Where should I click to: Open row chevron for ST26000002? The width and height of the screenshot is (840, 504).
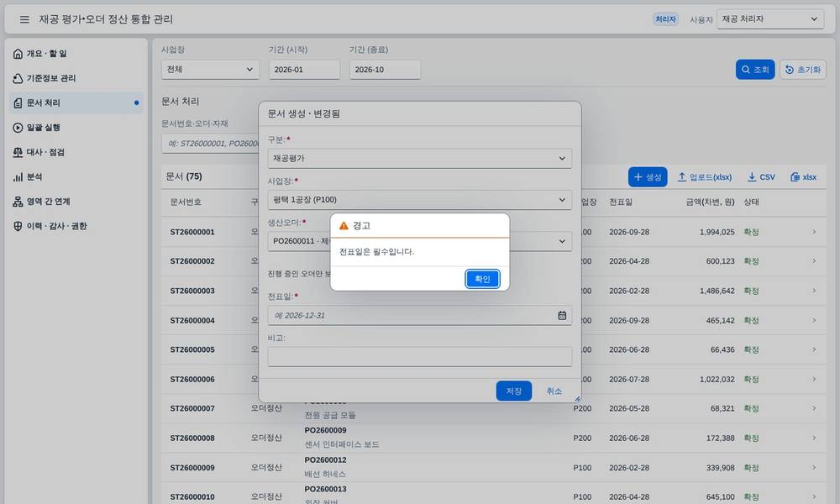814,261
